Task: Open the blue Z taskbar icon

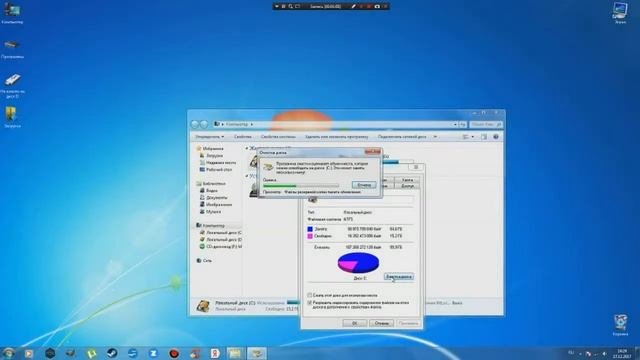Action: tap(153, 353)
